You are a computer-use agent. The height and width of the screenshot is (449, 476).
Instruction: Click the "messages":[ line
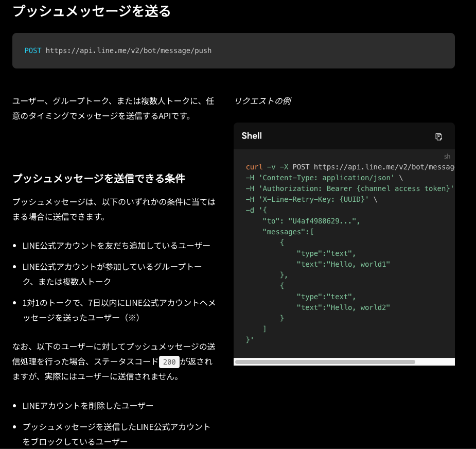(288, 232)
